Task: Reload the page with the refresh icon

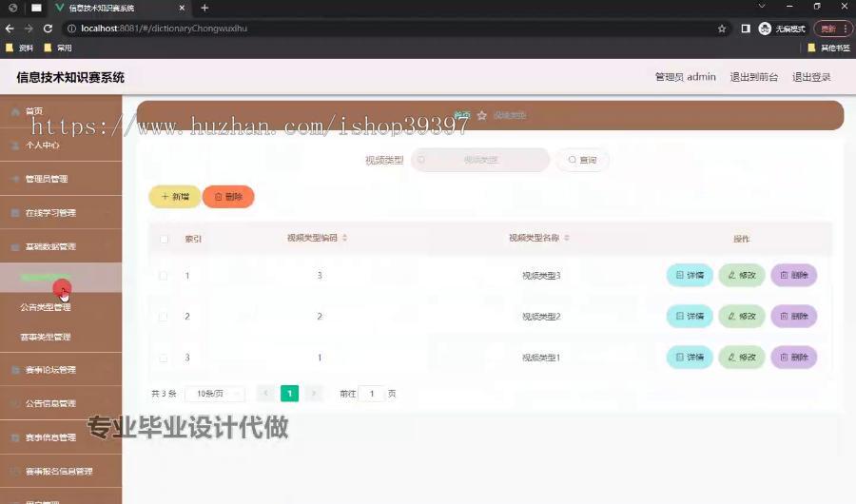Action: (x=49, y=29)
